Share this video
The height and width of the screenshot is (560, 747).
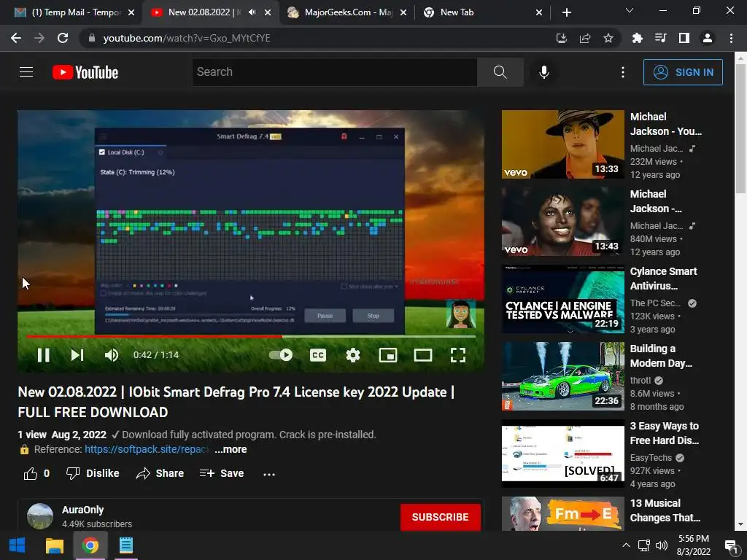click(x=160, y=473)
